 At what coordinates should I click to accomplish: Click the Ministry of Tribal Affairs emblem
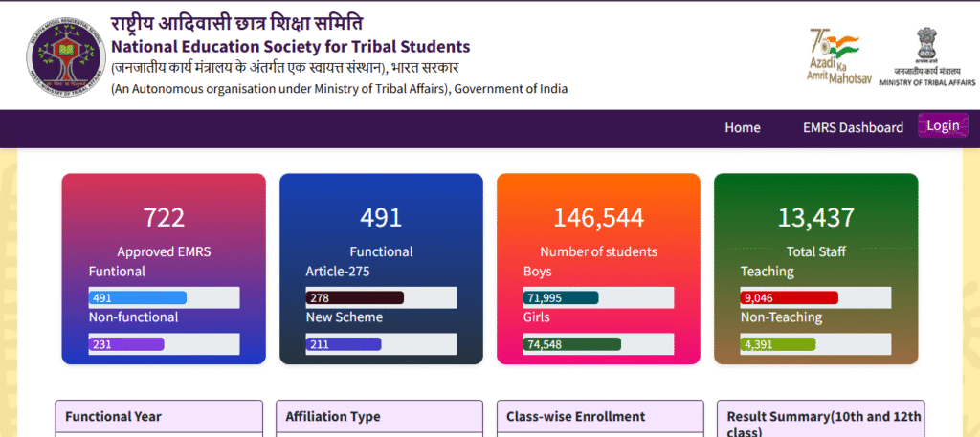(x=926, y=55)
